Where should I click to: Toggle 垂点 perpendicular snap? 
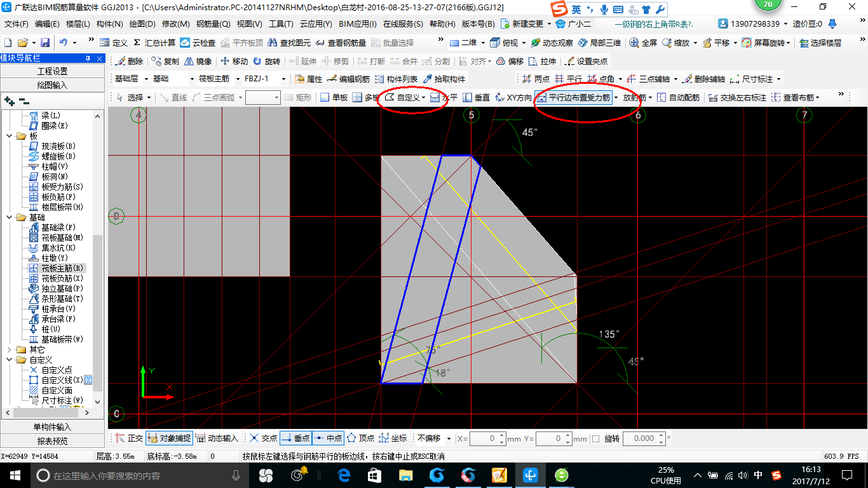tap(295, 438)
